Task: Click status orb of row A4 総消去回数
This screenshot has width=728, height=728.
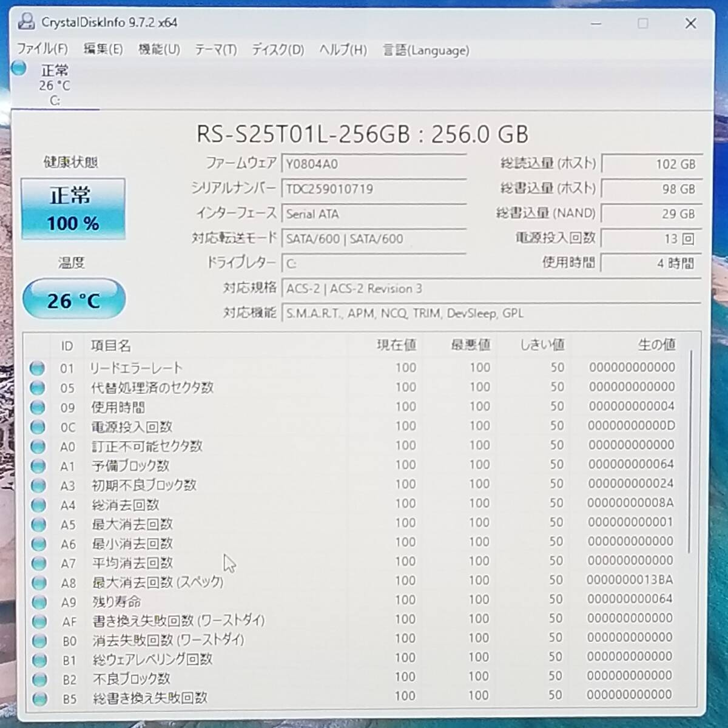Action: 38,505
